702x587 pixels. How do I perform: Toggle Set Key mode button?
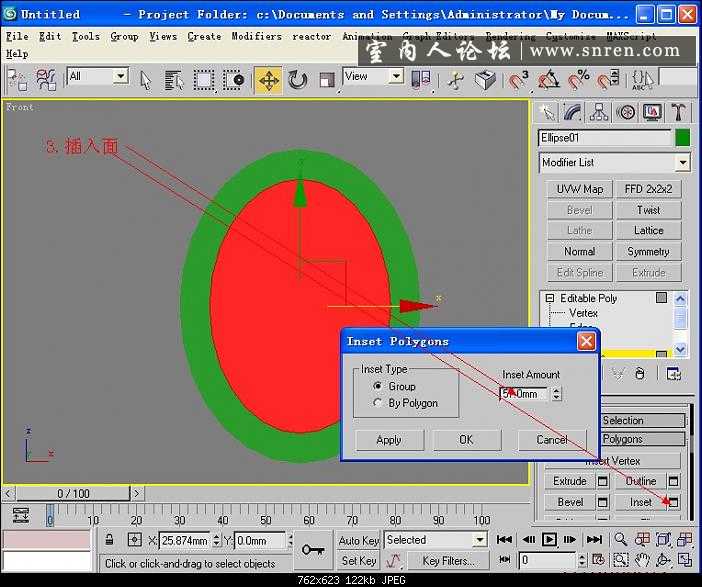coord(359,561)
